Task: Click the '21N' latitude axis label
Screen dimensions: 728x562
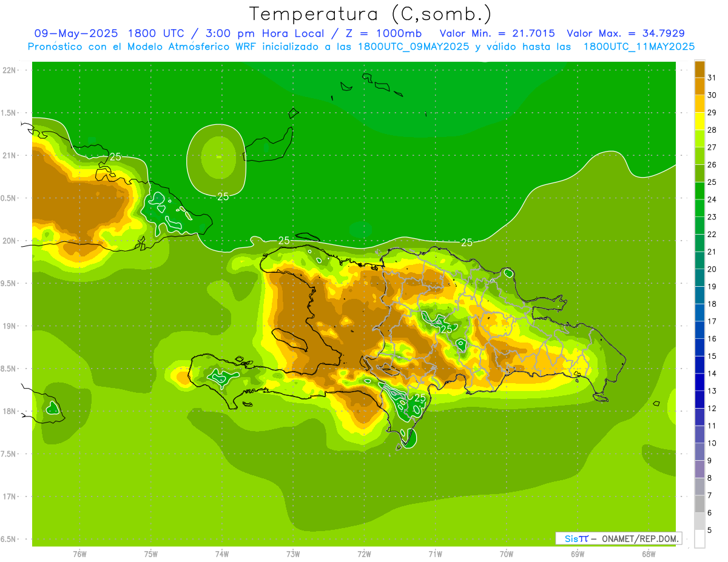Action: pos(10,155)
